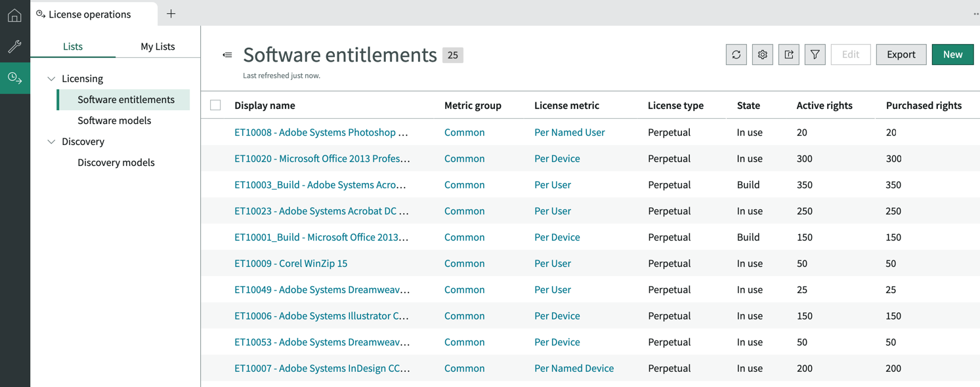Open ET10008 - Adobe Systems Photoshop entitlement
The image size is (980, 387).
point(321,132)
